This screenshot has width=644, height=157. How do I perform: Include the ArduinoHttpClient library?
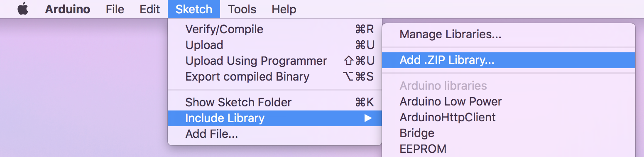click(x=509, y=117)
